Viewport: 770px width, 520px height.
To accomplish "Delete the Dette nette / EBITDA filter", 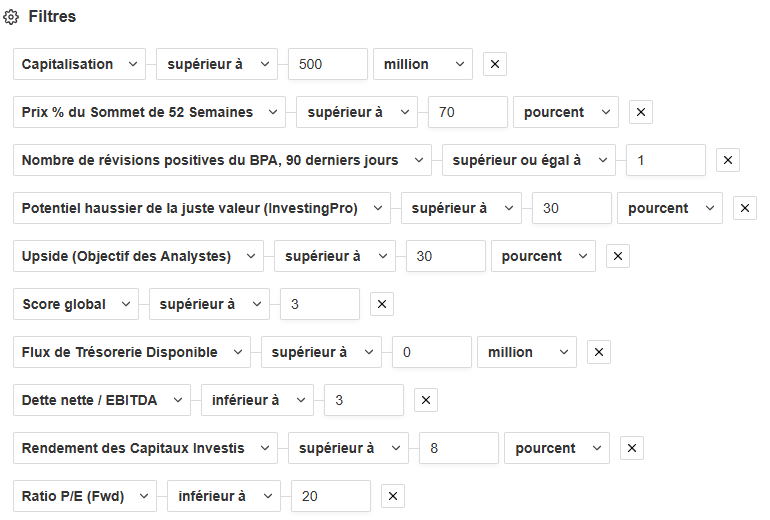I will point(426,400).
